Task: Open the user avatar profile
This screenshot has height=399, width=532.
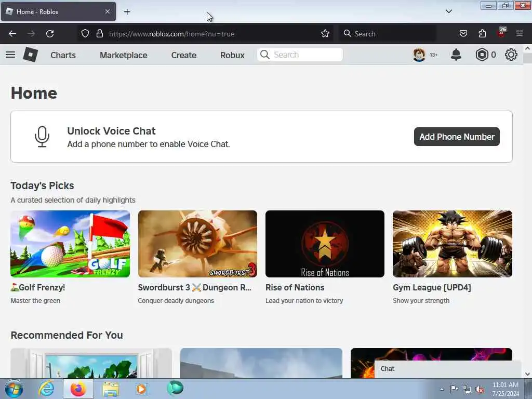Action: (419, 55)
